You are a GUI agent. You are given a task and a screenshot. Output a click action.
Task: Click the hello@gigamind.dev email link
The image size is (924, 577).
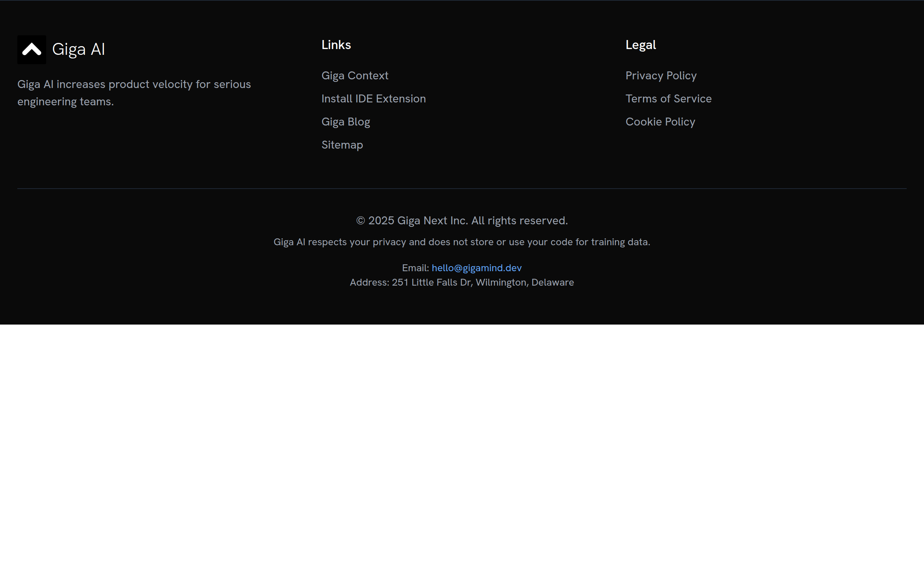pyautogui.click(x=476, y=268)
